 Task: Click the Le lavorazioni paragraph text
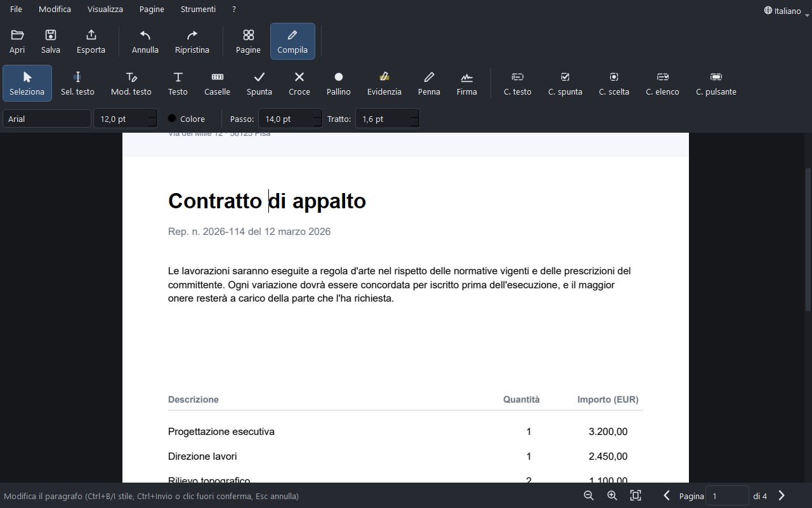pos(400,284)
